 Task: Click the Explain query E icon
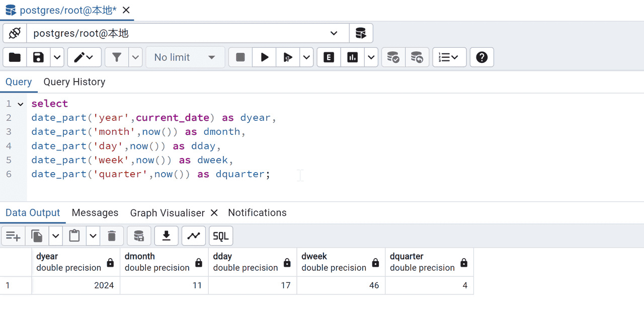(x=329, y=57)
